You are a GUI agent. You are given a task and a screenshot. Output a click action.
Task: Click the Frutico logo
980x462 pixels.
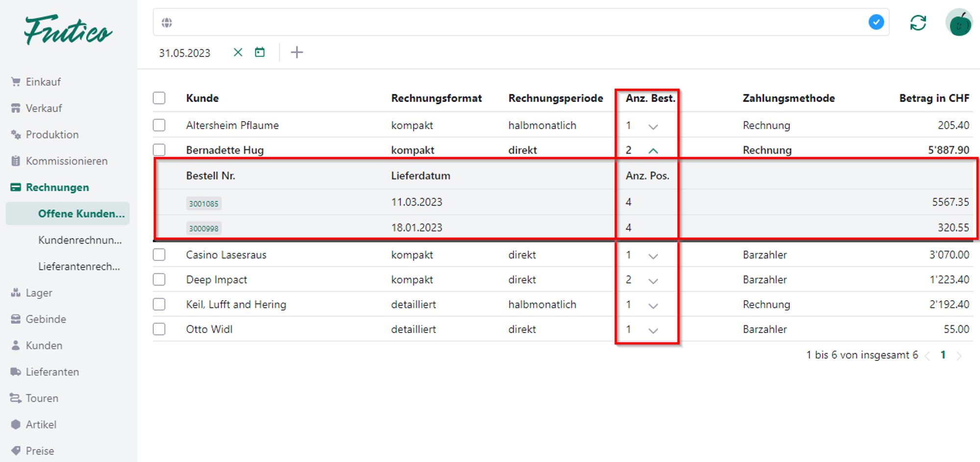[x=68, y=30]
